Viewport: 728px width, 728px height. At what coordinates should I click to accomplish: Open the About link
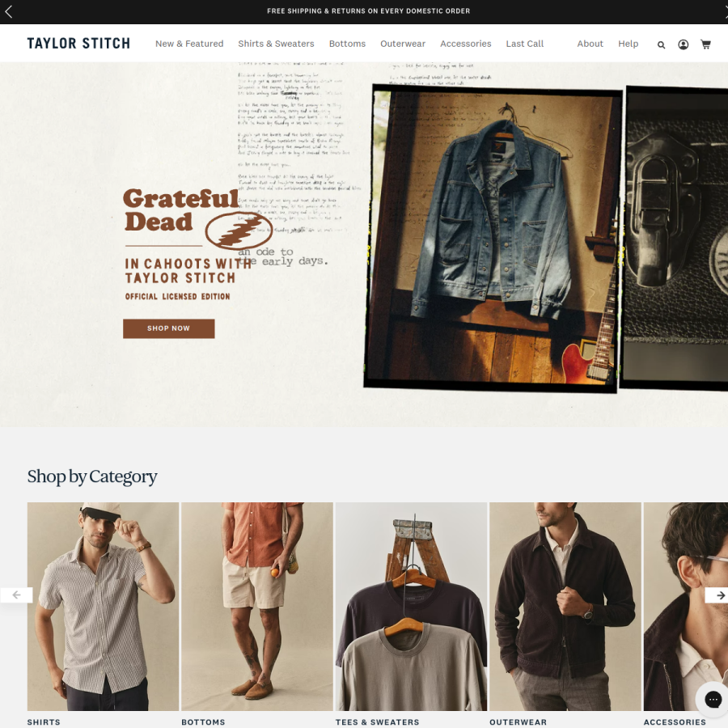click(x=590, y=44)
